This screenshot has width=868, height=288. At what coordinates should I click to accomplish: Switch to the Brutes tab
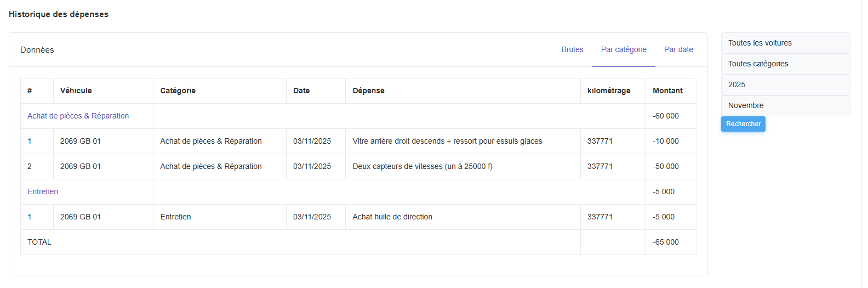[572, 49]
